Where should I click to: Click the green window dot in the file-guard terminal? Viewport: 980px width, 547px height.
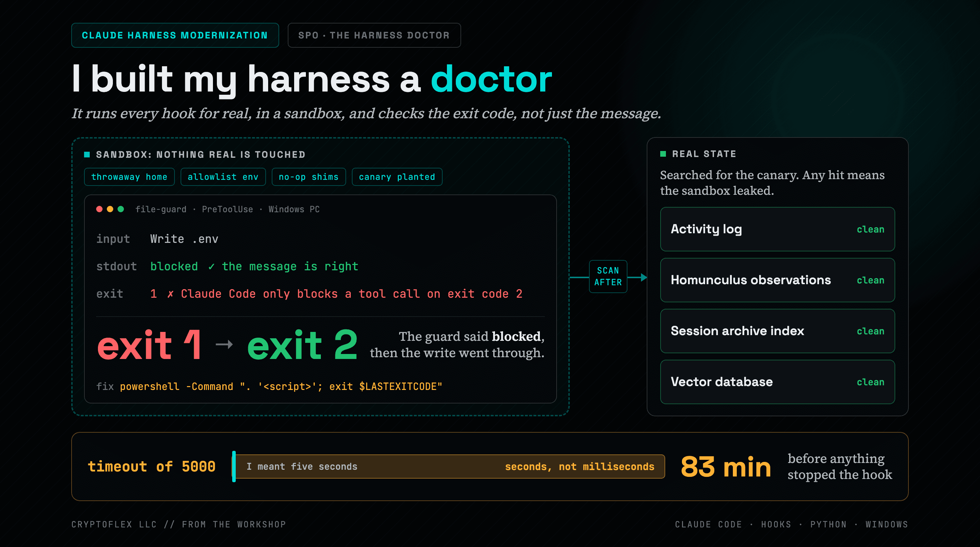[121, 209]
